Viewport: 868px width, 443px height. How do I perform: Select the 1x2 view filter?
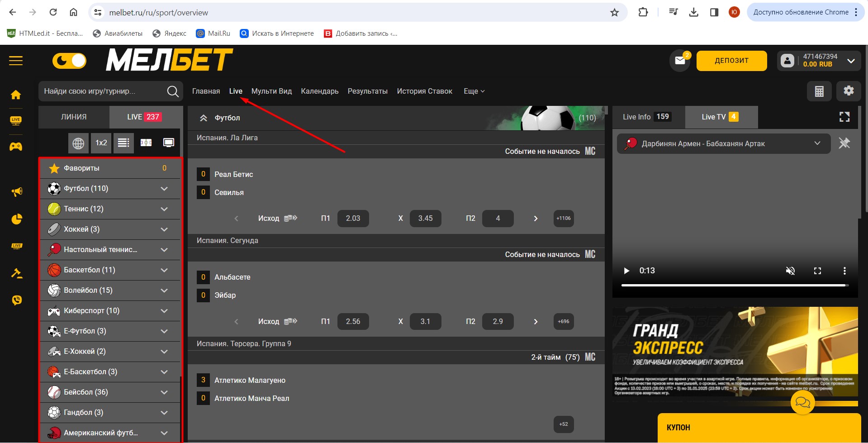tap(101, 143)
